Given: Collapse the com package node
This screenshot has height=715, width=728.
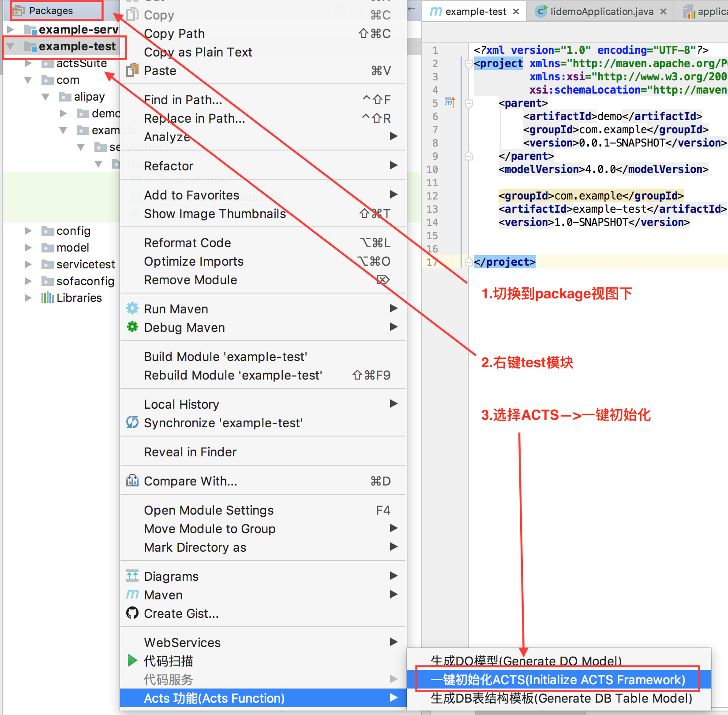Looking at the screenshot, I should pos(28,80).
